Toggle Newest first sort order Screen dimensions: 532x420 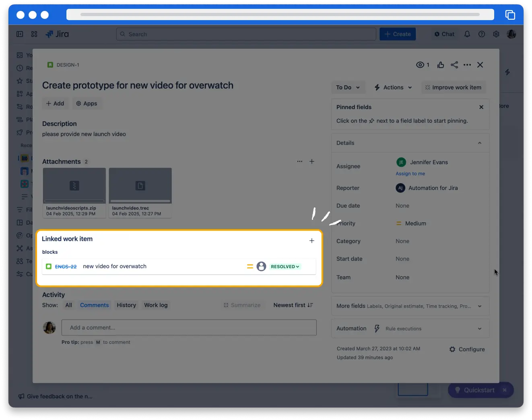point(293,305)
